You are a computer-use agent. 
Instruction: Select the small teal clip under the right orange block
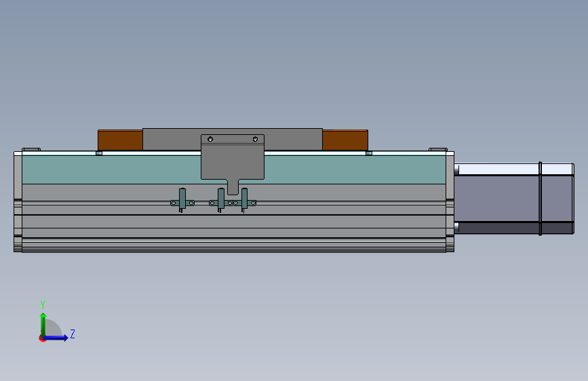pos(369,153)
